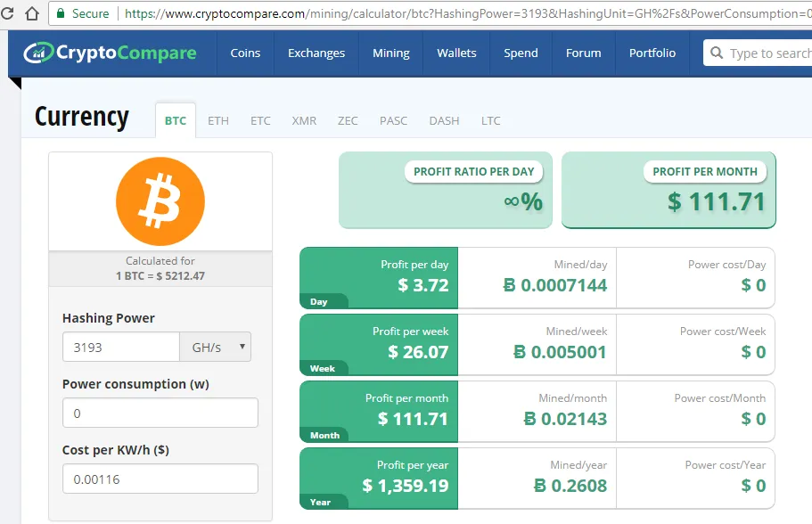
Task: Click the Mined/year 0.2608 value
Action: pos(570,486)
